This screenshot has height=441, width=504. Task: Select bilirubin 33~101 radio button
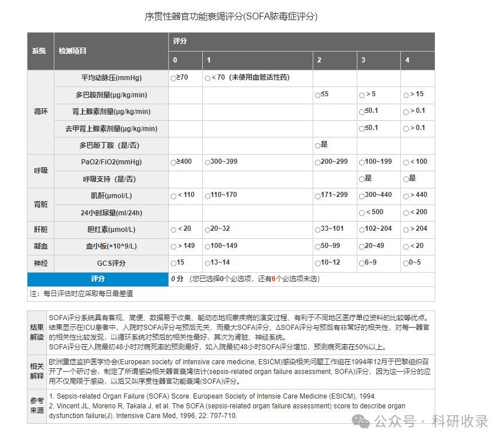(317, 230)
